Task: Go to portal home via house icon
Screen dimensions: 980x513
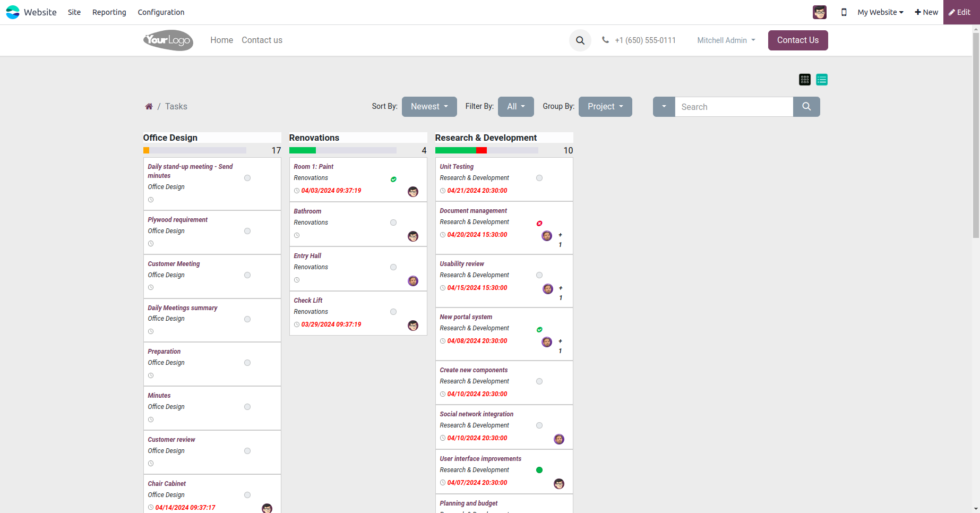Action: pyautogui.click(x=149, y=107)
